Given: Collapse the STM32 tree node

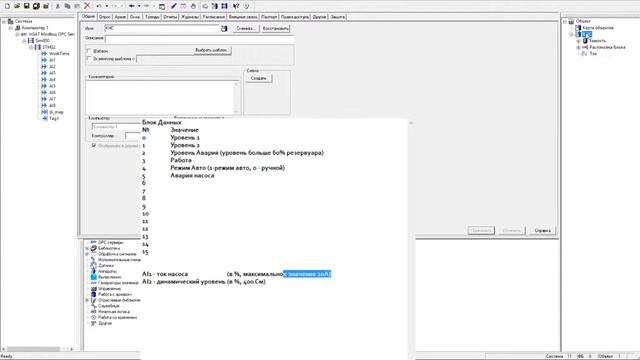Looking at the screenshot, I should (x=31, y=47).
